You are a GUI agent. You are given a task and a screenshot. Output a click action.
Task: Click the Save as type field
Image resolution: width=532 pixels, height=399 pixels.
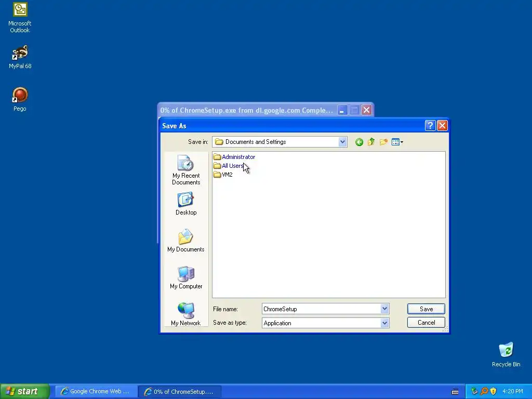[x=321, y=323]
